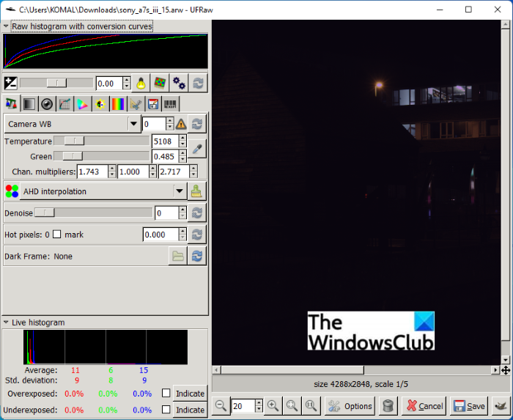Viewport: 513px width, 420px height.
Task: Click the blue channel multiplier field 2.717
Action: [x=174, y=172]
